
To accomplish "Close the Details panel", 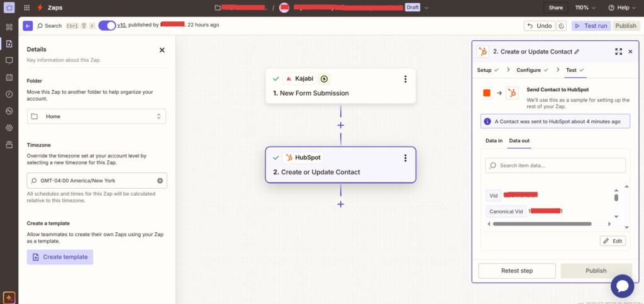I will pos(162,50).
